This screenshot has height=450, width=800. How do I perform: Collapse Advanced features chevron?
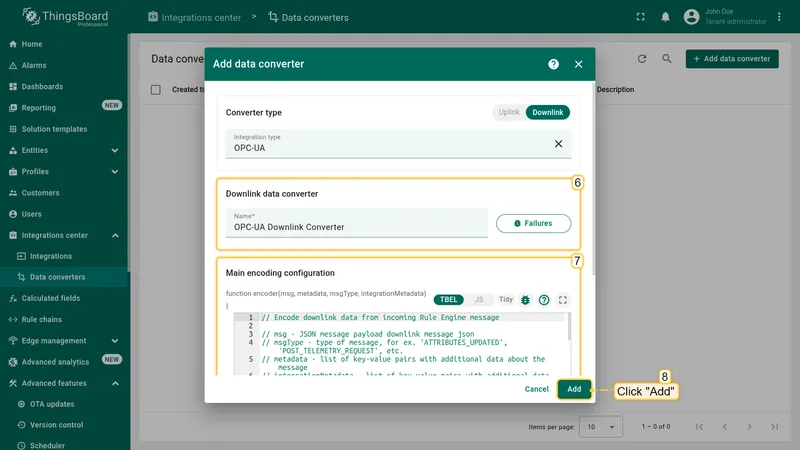click(x=115, y=383)
